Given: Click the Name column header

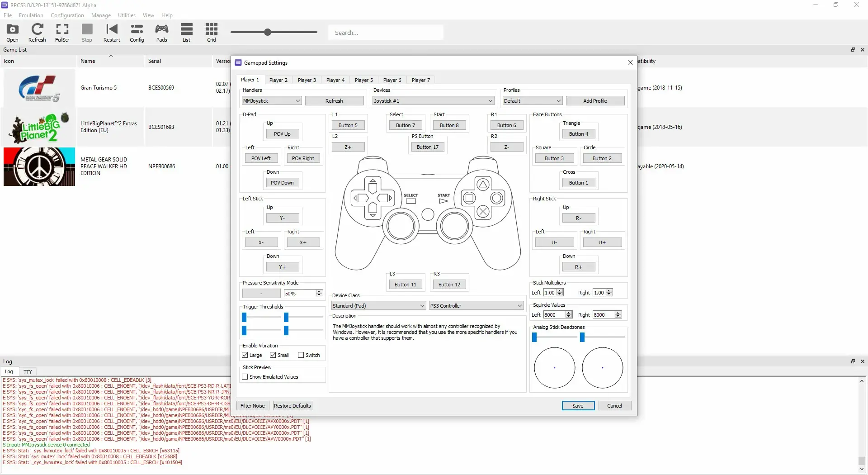Looking at the screenshot, I should pyautogui.click(x=110, y=61).
